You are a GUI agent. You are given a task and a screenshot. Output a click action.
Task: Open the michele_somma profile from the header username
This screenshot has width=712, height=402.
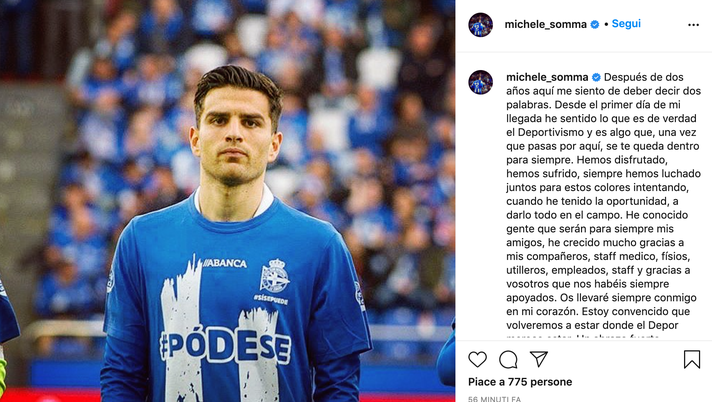[545, 24]
